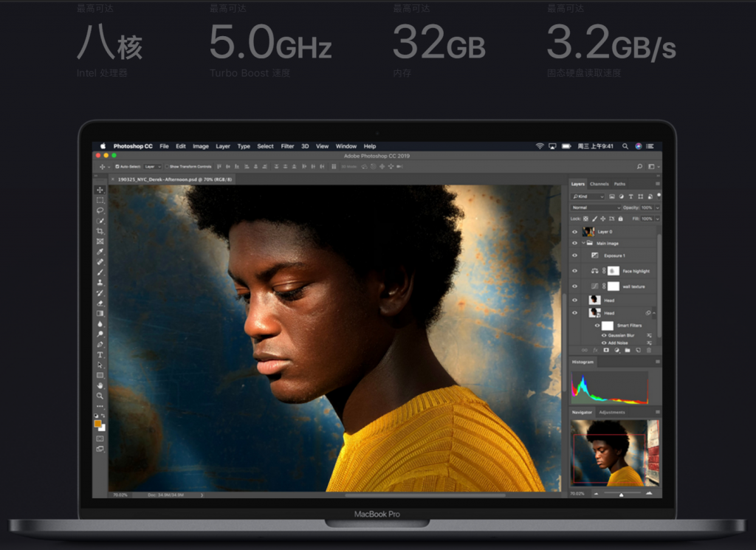Select the Frame tool
The width and height of the screenshot is (756, 550).
pos(100,241)
